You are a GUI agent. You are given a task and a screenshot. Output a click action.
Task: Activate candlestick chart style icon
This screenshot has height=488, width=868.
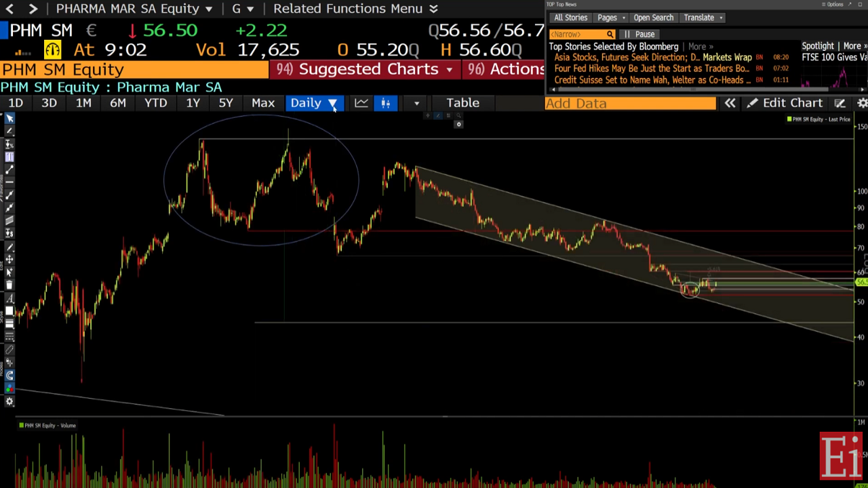[385, 103]
